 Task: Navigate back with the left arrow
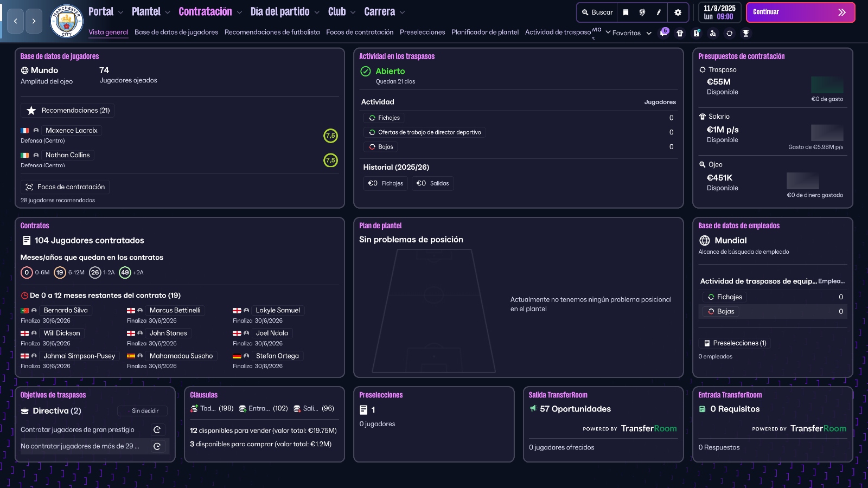[15, 21]
